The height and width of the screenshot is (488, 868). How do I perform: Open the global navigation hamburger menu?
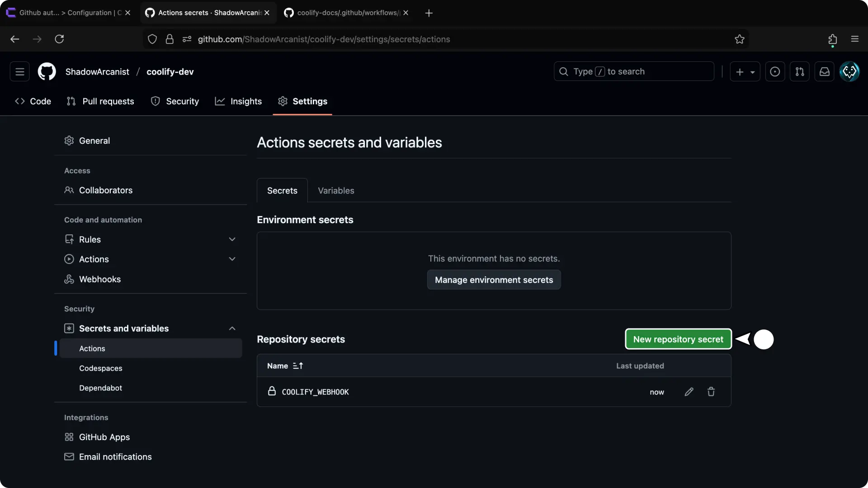(x=20, y=72)
